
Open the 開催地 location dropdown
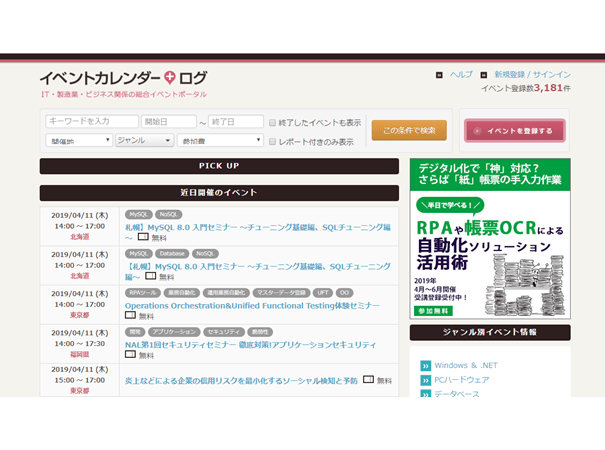click(x=78, y=141)
